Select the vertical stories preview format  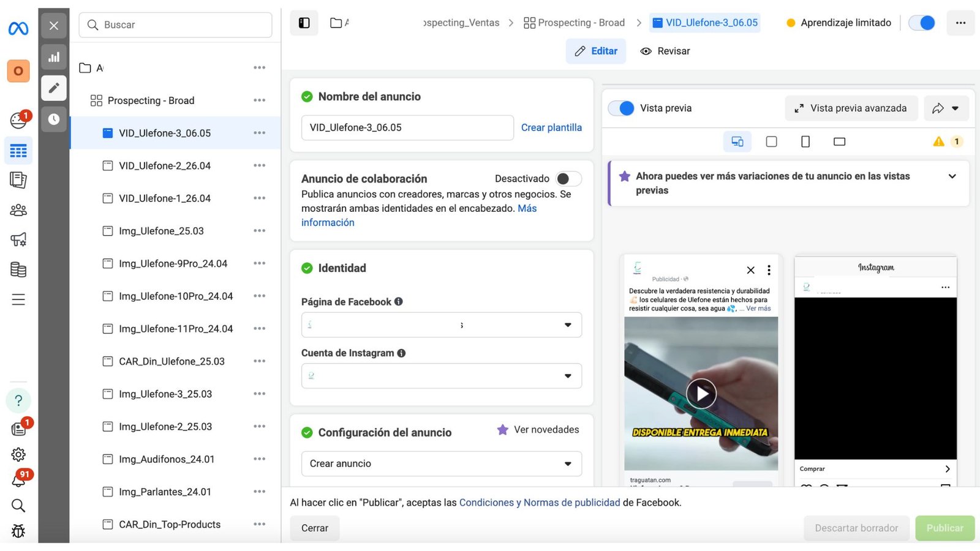click(805, 141)
